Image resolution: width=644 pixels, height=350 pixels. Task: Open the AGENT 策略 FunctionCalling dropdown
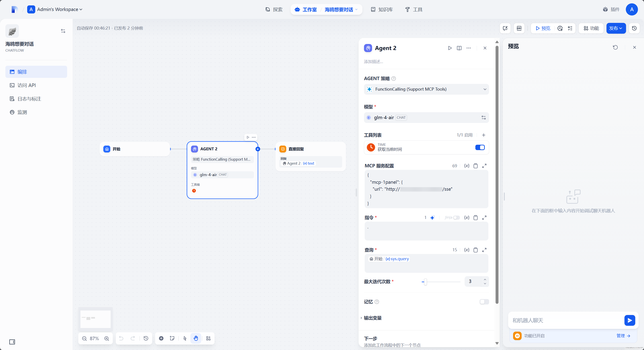(426, 89)
